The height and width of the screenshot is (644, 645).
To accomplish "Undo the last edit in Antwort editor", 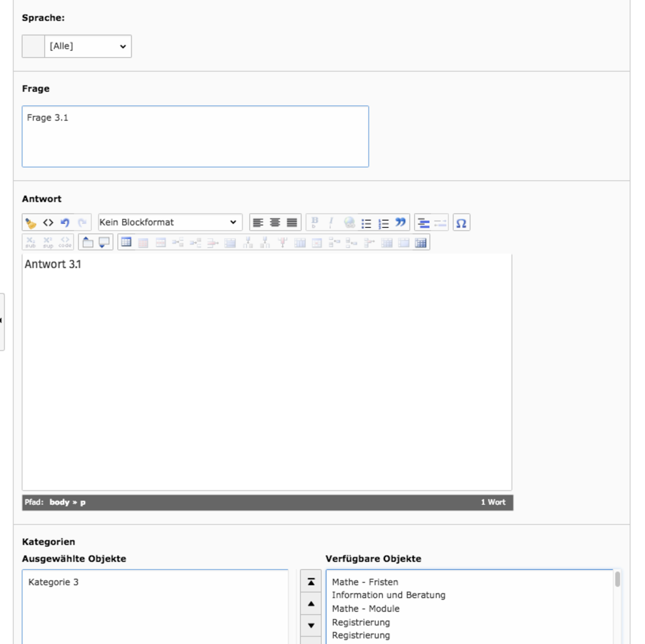I will pyautogui.click(x=65, y=223).
